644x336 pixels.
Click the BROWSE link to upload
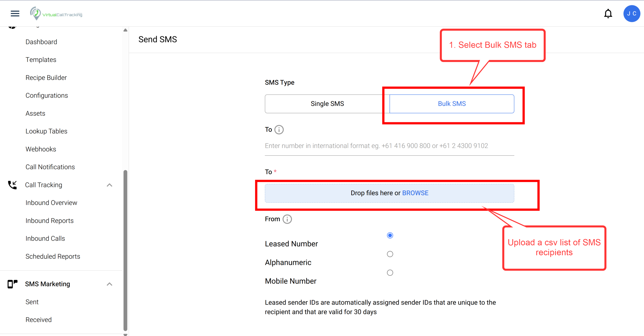pyautogui.click(x=415, y=193)
